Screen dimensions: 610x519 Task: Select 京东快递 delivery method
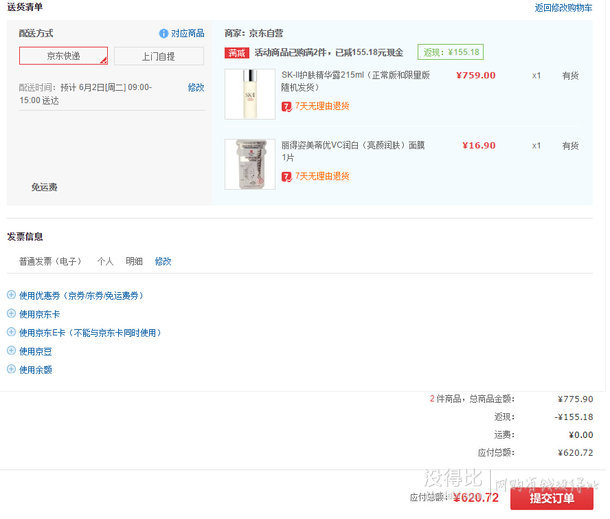(63, 56)
